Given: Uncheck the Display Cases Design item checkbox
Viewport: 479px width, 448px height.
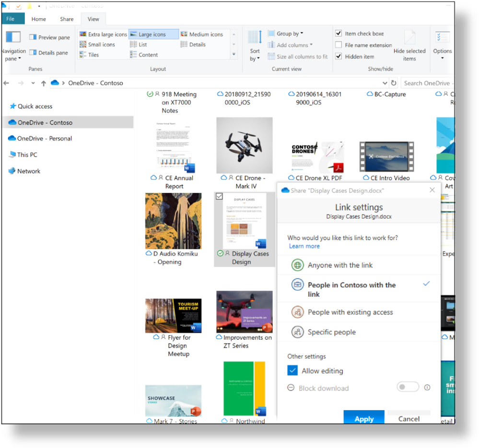Looking at the screenshot, I should 219,196.
